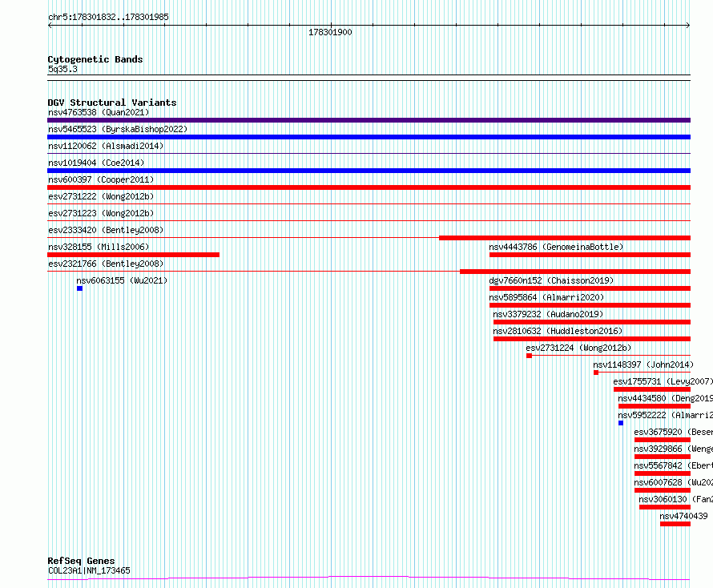This screenshot has width=713, height=588.
Task: Click the nsv328155 (Mills2006) label
Action: 99,247
